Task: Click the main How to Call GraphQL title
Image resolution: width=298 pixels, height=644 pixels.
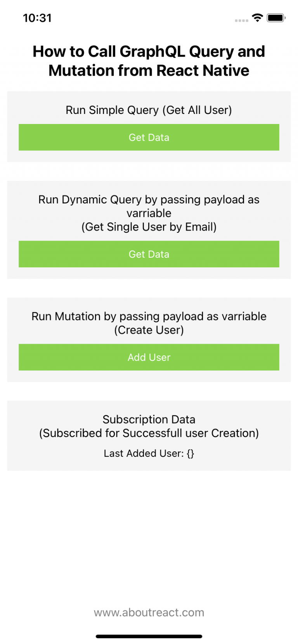Action: (149, 60)
